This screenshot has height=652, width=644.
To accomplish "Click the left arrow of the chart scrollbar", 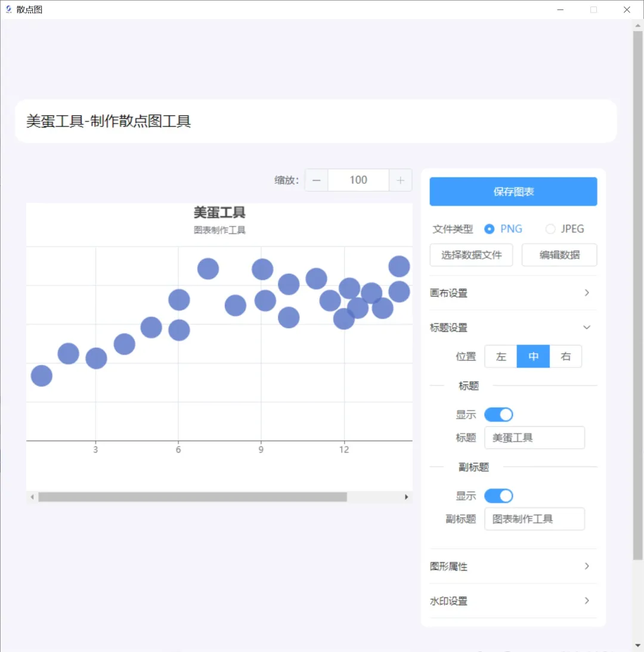I will (x=32, y=496).
